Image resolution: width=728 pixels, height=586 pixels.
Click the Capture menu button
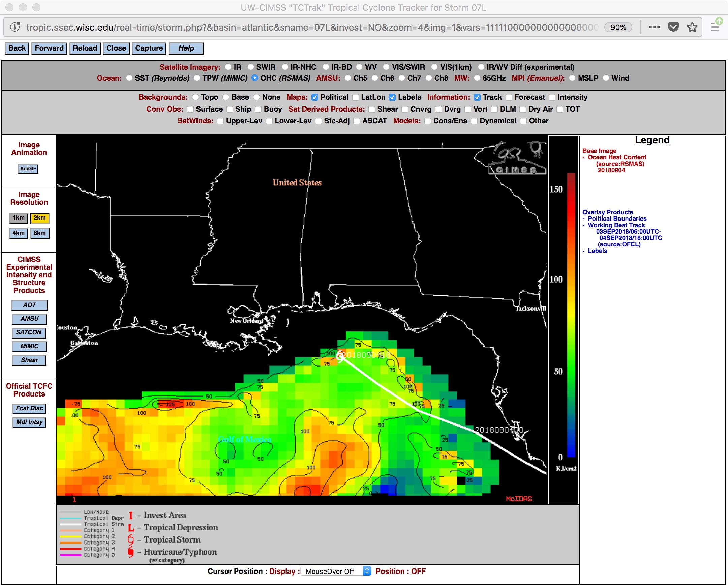(x=149, y=48)
